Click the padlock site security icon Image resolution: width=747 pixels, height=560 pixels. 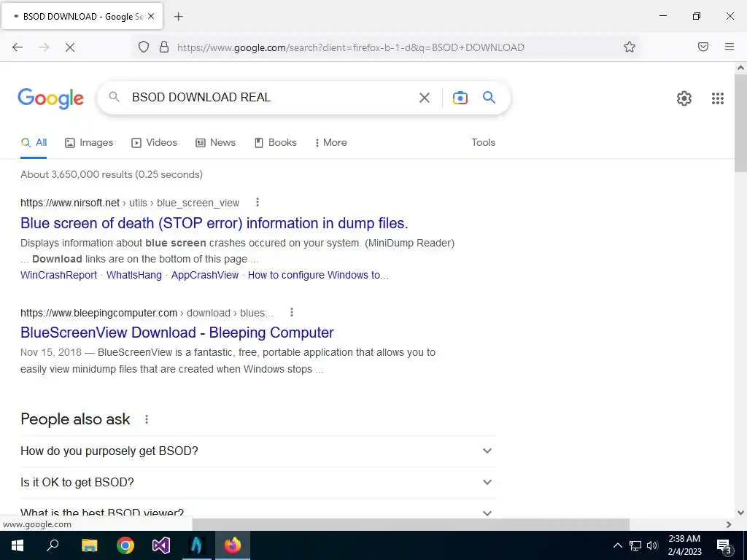pyautogui.click(x=164, y=47)
